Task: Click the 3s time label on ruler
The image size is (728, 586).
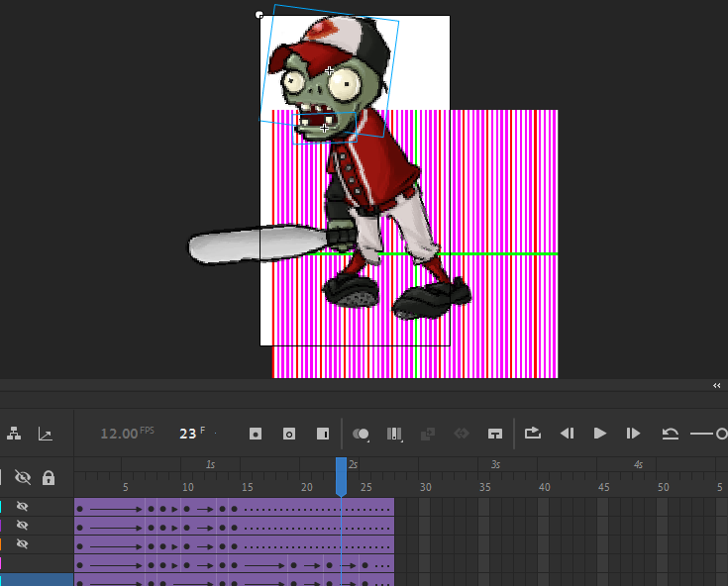Action: 495,464
